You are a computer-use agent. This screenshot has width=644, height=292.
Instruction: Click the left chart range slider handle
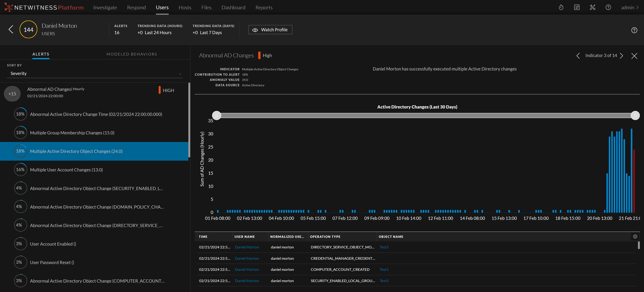pos(217,115)
